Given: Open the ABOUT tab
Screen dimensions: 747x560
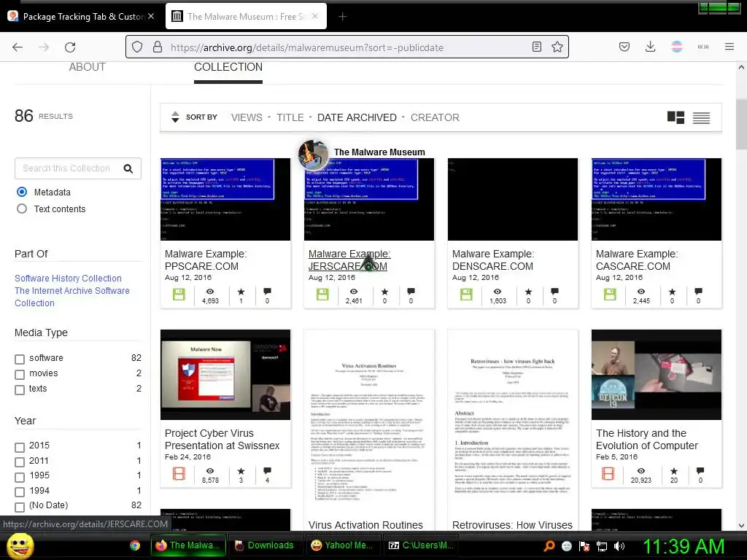Looking at the screenshot, I should 88,67.
